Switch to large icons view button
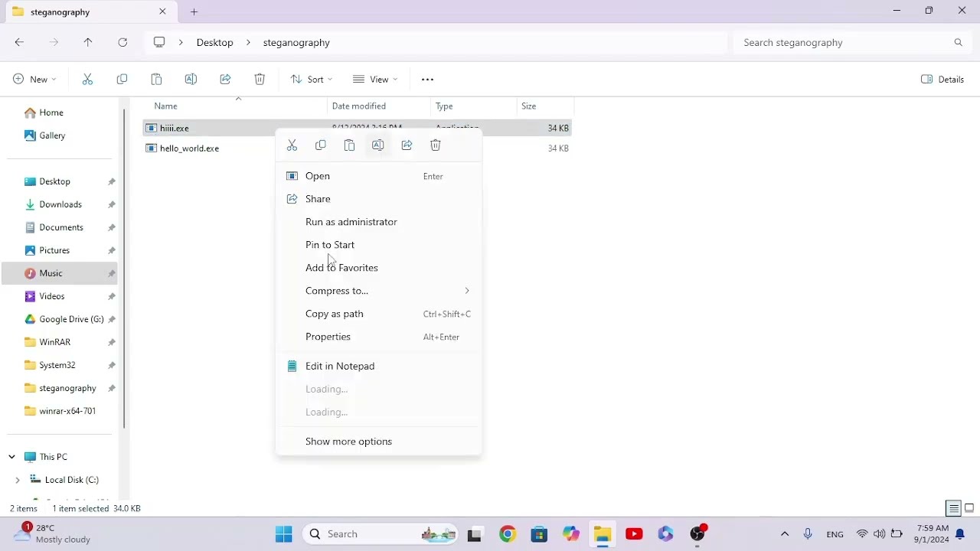 (x=969, y=508)
